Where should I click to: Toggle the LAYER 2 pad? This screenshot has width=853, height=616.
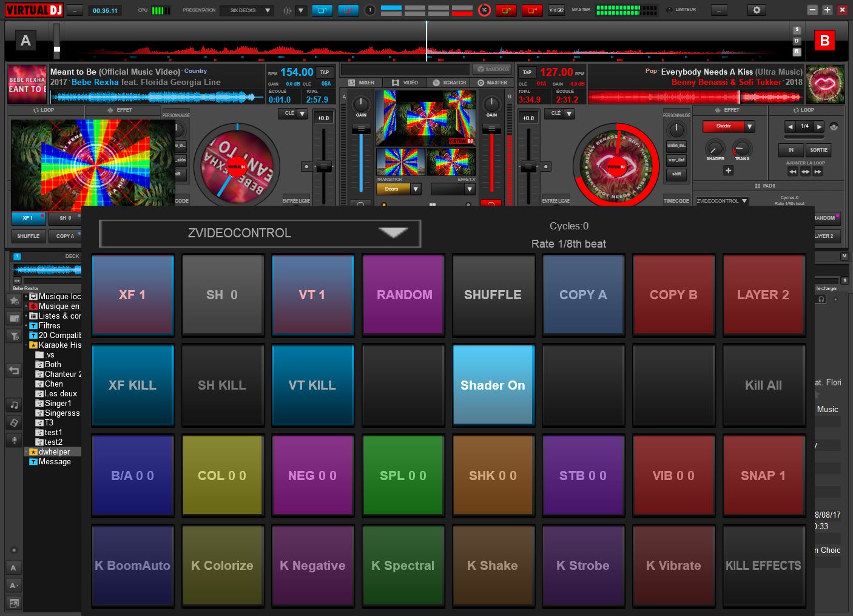(x=763, y=295)
